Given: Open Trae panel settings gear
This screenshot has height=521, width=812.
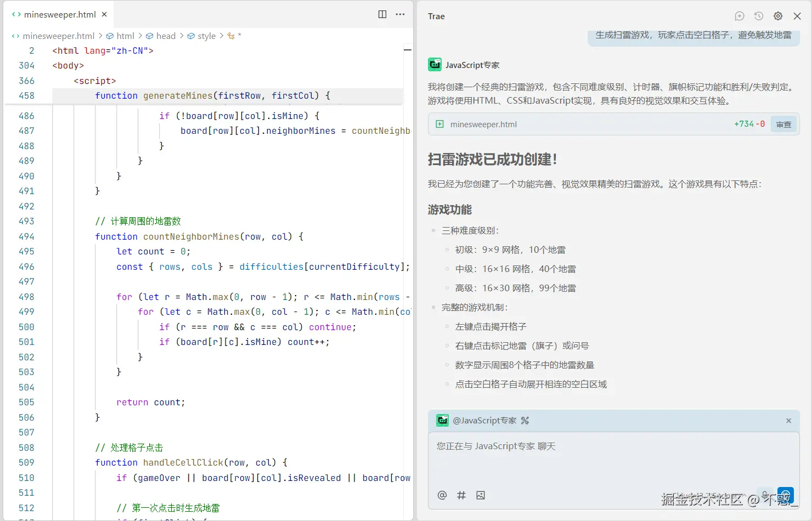Looking at the screenshot, I should point(778,16).
